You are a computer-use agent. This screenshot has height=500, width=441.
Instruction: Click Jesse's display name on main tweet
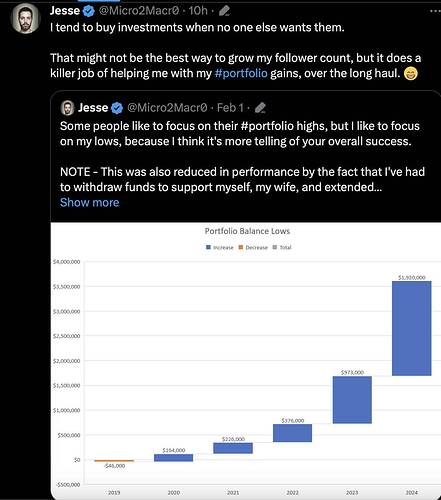coord(65,11)
